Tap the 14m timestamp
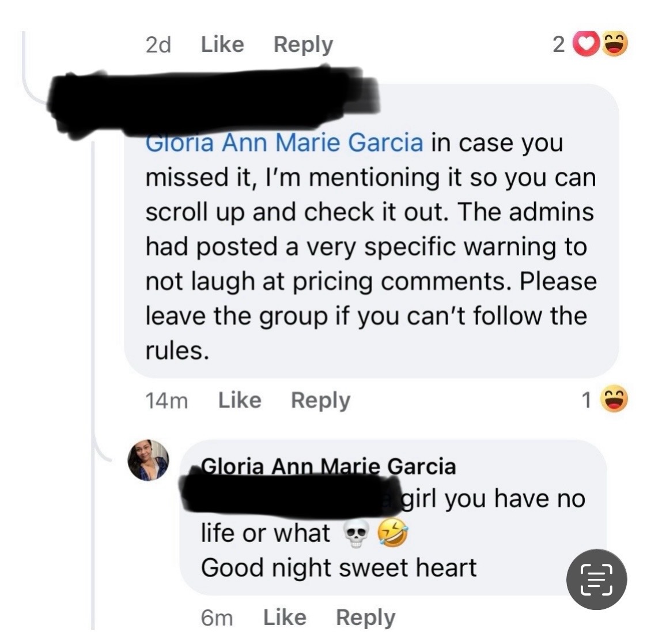 tap(167, 401)
